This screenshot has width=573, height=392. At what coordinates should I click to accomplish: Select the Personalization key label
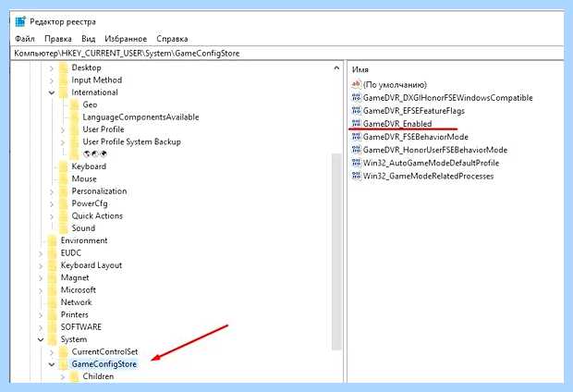(x=99, y=191)
